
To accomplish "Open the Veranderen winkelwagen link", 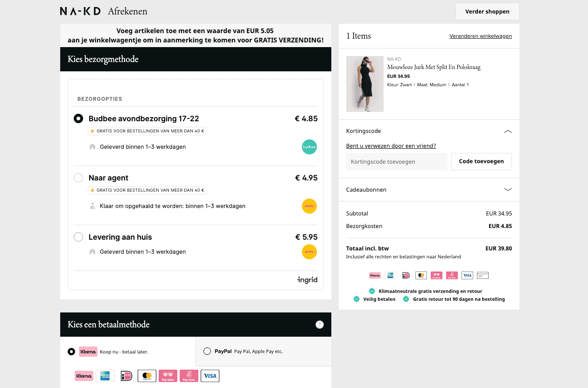I will click(x=480, y=36).
